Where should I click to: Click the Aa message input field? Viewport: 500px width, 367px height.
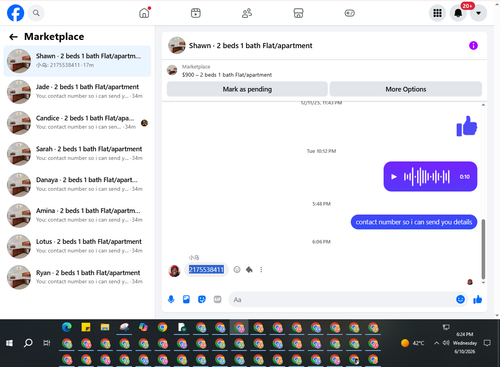click(x=343, y=299)
